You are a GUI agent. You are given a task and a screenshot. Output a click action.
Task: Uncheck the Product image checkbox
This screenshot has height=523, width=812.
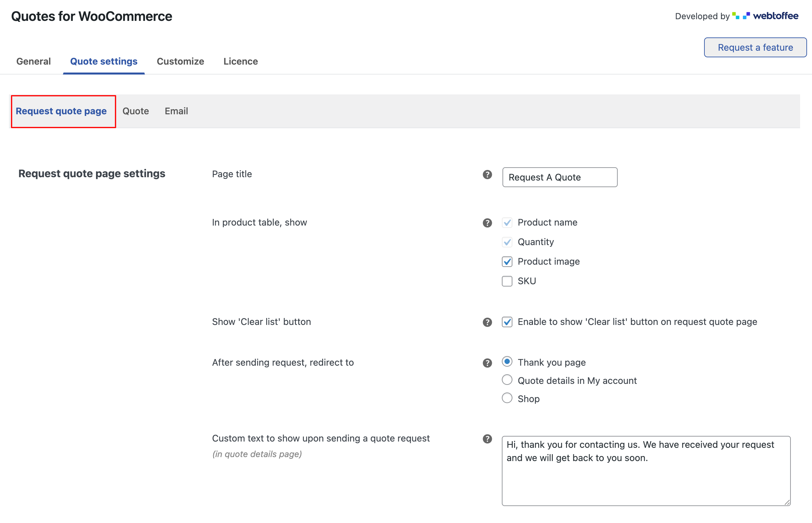[507, 262]
